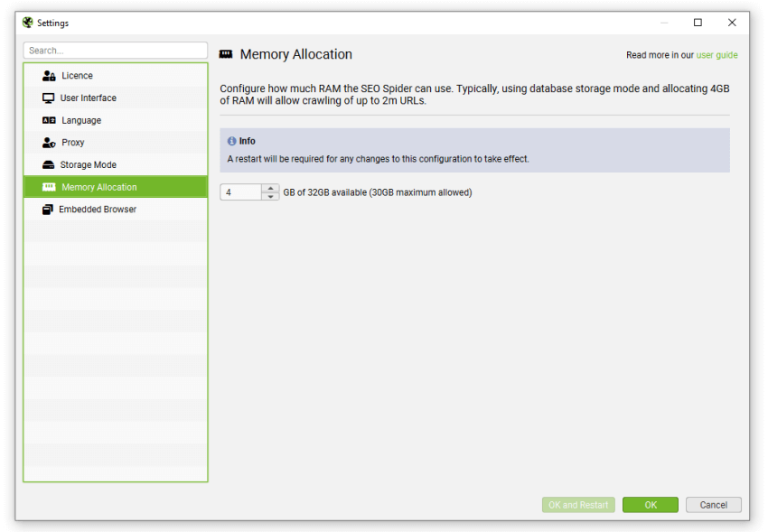768x532 pixels.
Task: Click the Search field above the sidebar
Action: click(115, 50)
